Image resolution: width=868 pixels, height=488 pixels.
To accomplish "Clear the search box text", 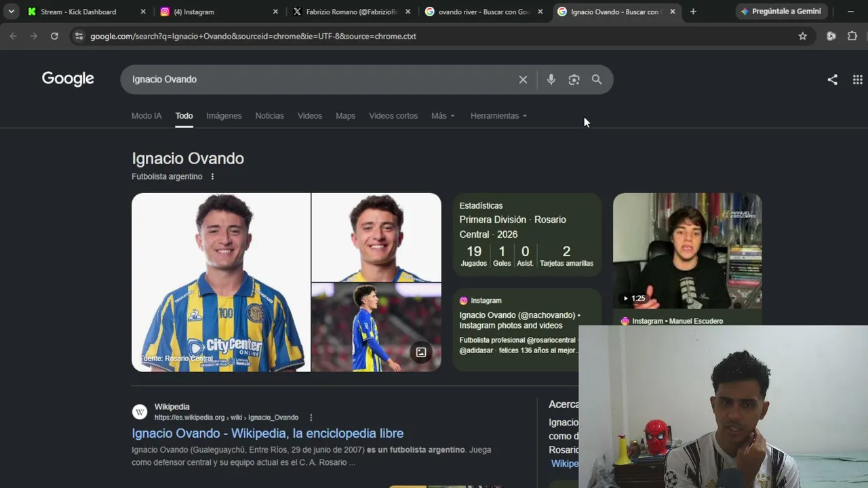I will coord(523,79).
